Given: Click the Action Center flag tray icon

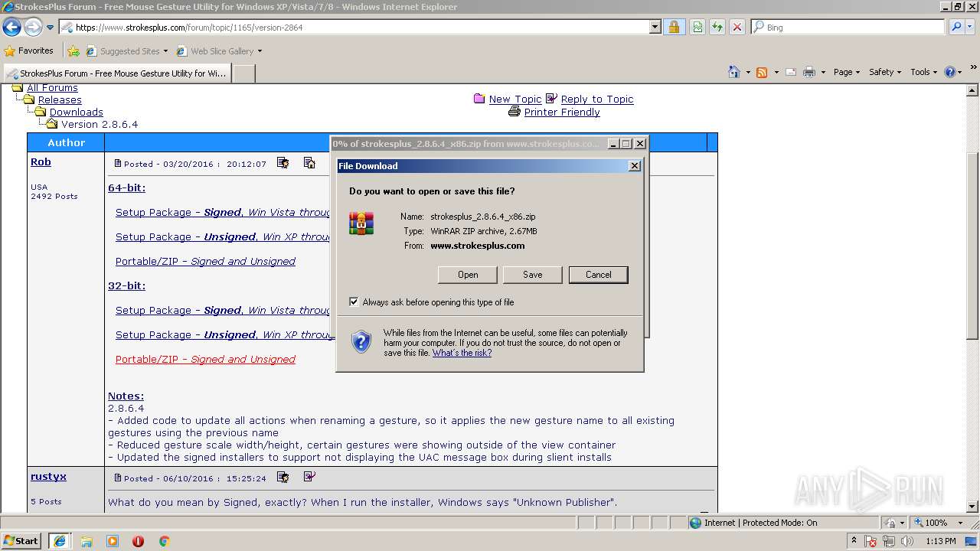Looking at the screenshot, I should pos(871,541).
